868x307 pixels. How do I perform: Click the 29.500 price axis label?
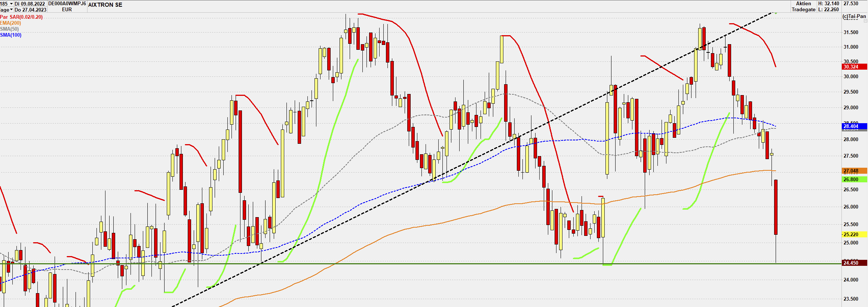(x=851, y=92)
